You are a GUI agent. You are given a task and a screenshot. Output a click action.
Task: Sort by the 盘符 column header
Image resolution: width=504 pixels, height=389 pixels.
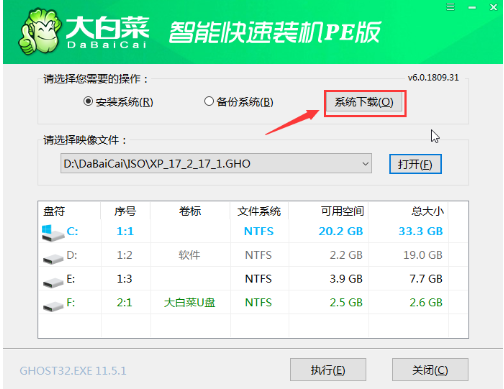tap(69, 211)
